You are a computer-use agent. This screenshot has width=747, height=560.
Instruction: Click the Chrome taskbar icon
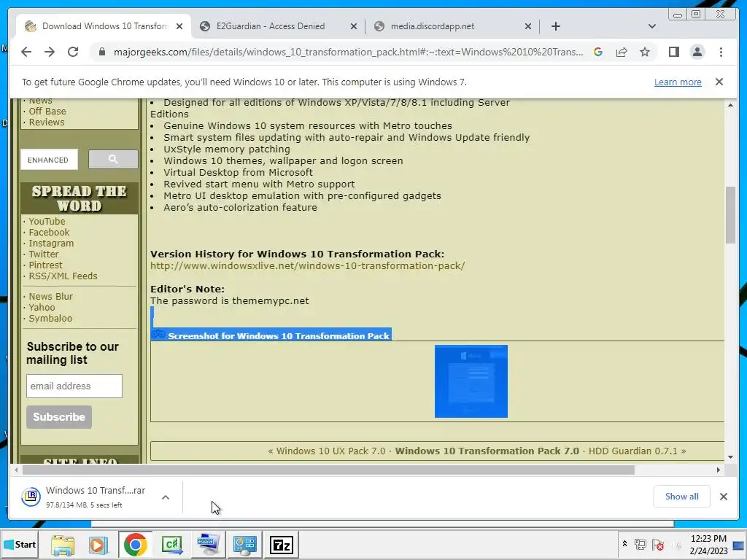[135, 545]
